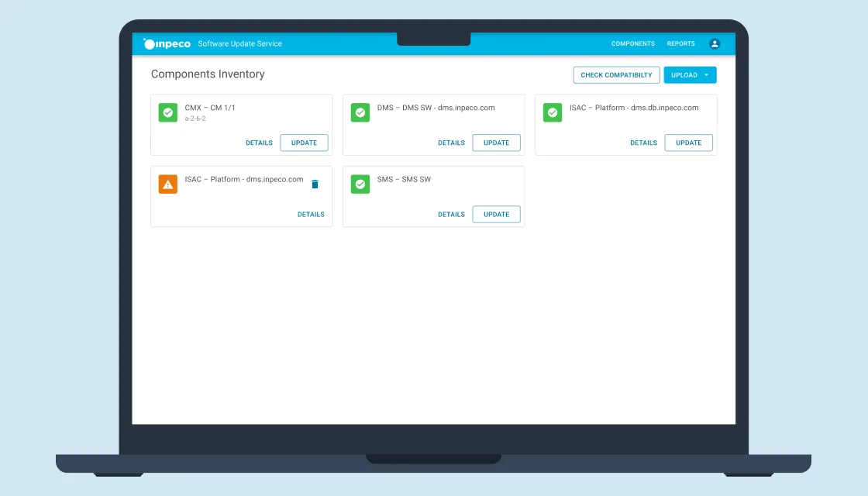Select title ISAC – Platform - dms.db.inpeco.com

pyautogui.click(x=634, y=108)
